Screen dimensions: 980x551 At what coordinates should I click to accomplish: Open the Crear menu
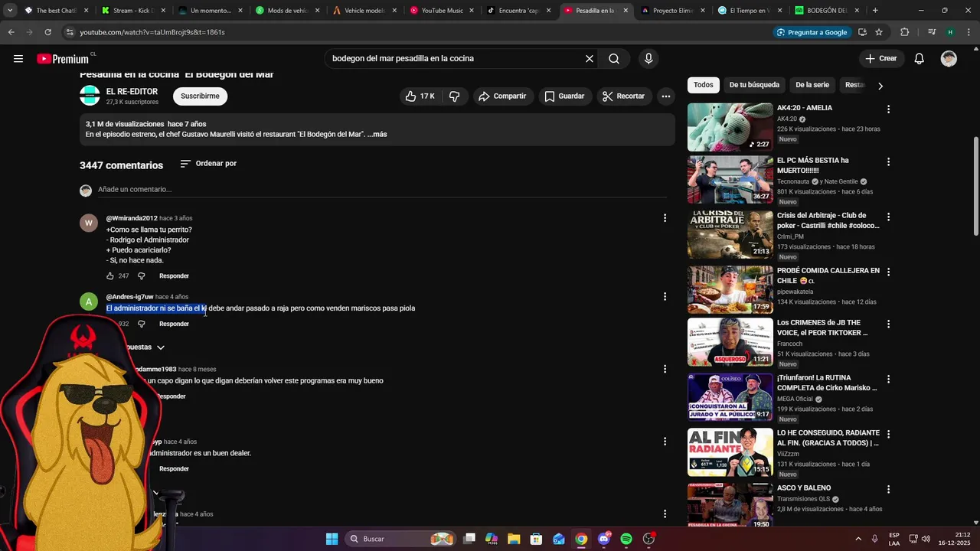[x=881, y=59]
